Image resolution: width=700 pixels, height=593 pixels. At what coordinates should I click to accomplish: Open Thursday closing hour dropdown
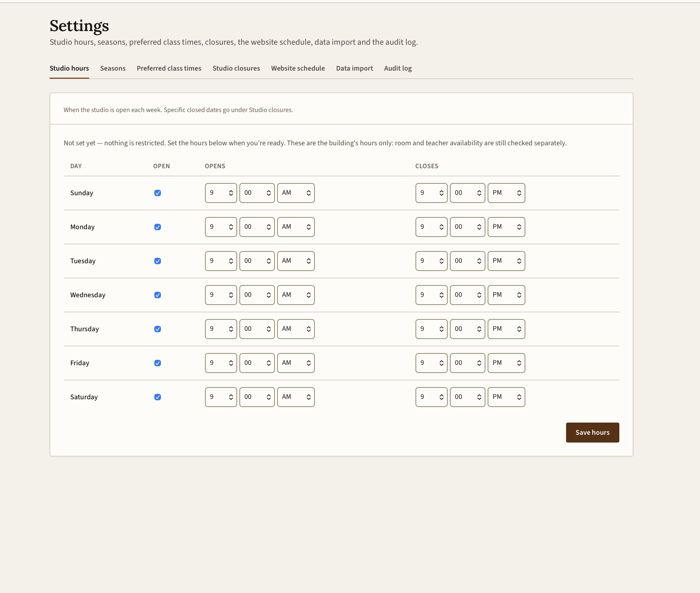coord(431,329)
